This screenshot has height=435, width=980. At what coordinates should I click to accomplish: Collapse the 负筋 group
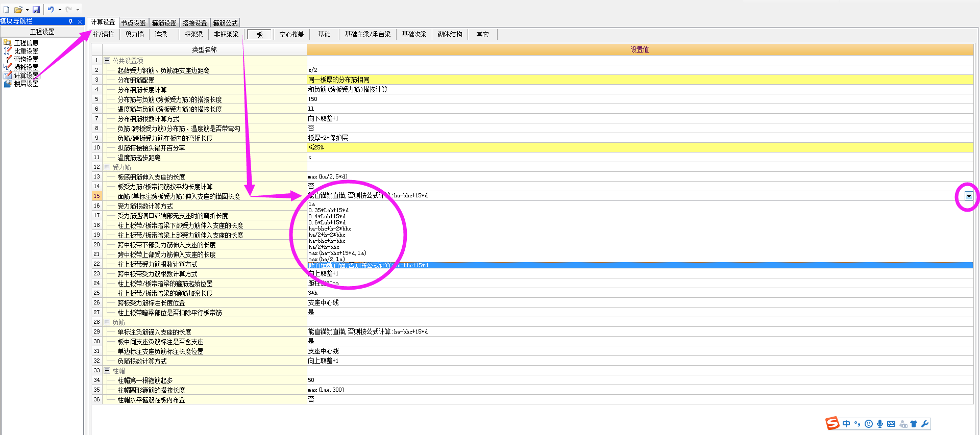pos(107,322)
